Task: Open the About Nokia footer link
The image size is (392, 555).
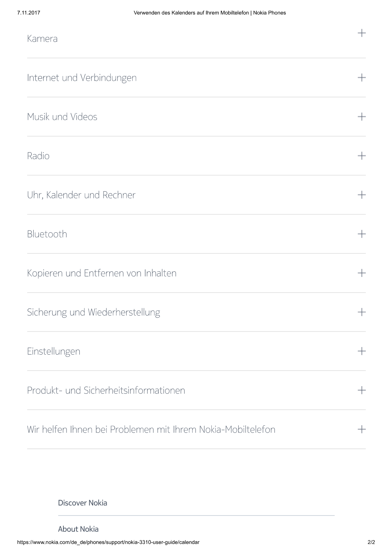Action: pos(78,529)
